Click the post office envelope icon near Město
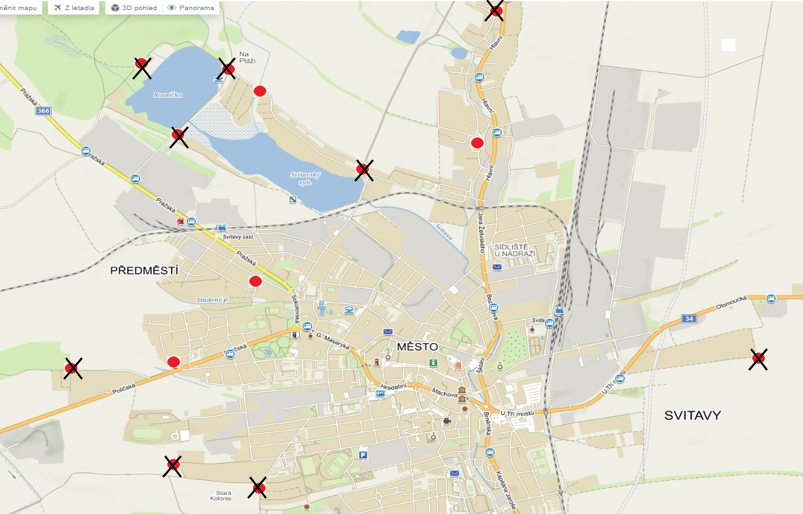Viewport: 803px width, 514px height. coord(388,332)
